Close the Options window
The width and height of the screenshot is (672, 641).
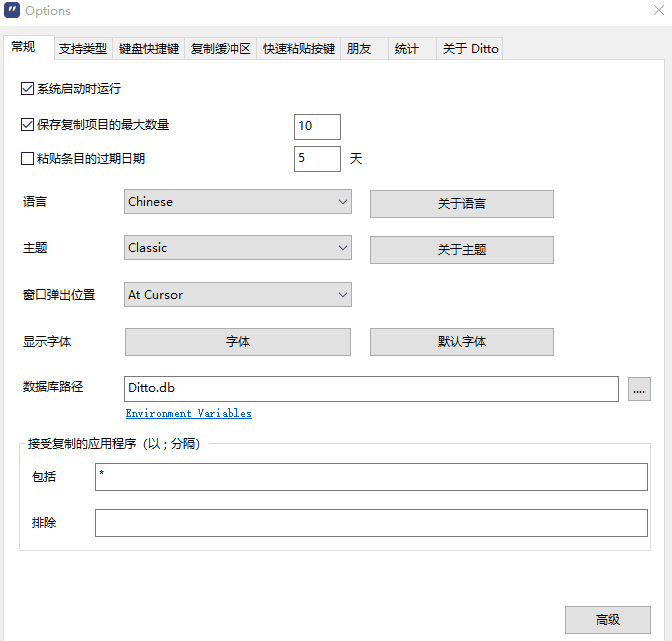point(659,10)
